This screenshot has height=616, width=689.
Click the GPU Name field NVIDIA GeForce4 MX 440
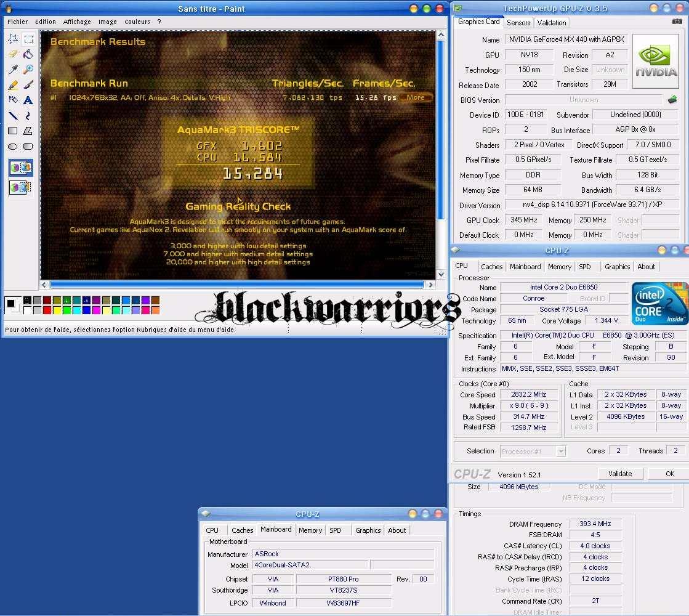tap(566, 39)
